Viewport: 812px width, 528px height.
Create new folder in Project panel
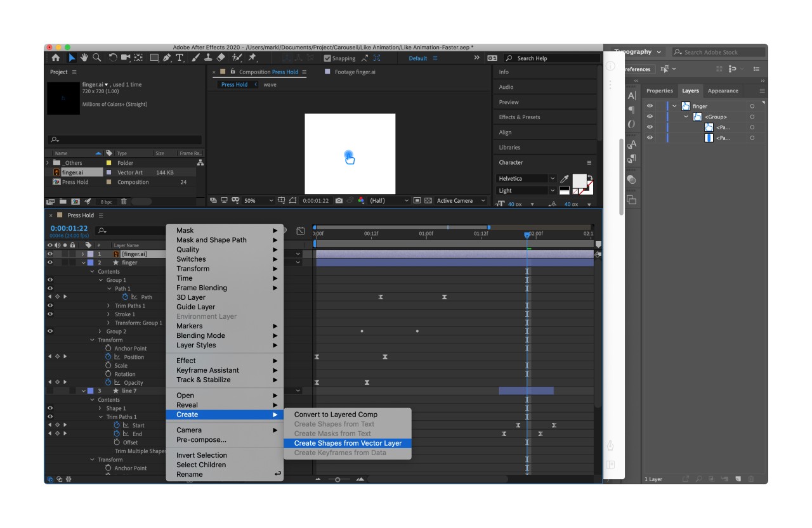tap(63, 202)
